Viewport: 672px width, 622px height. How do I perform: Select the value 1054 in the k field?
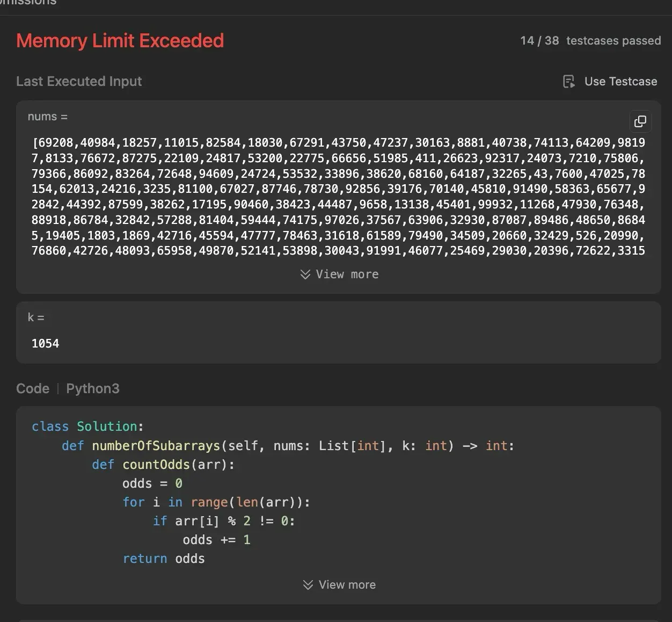coord(46,343)
